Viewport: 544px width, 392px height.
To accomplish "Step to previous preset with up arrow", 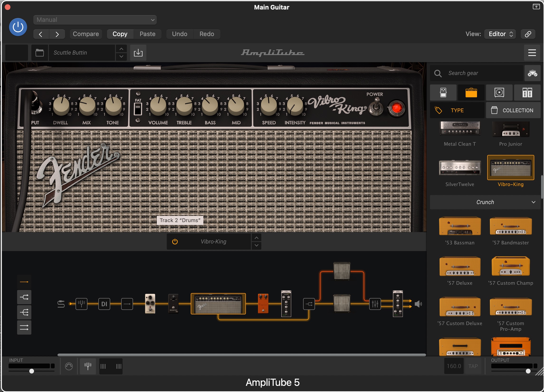I will (121, 49).
